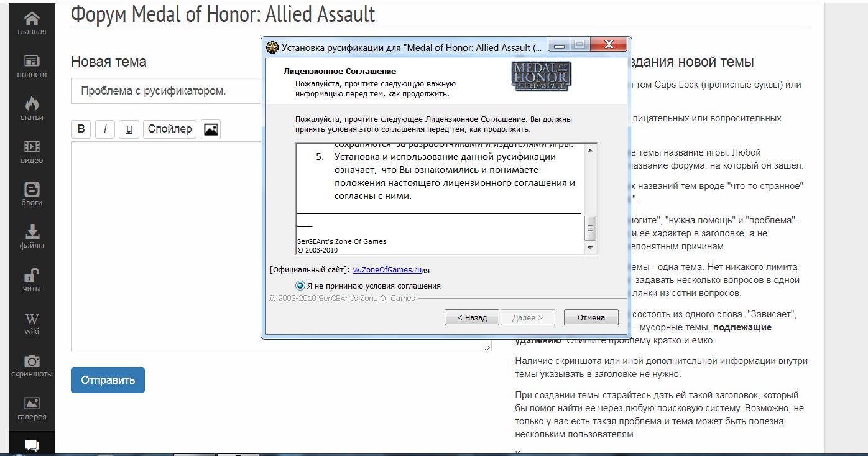The width and height of the screenshot is (868, 456).
Task: Click the Medal of Honor logo in installer
Action: coord(541,77)
